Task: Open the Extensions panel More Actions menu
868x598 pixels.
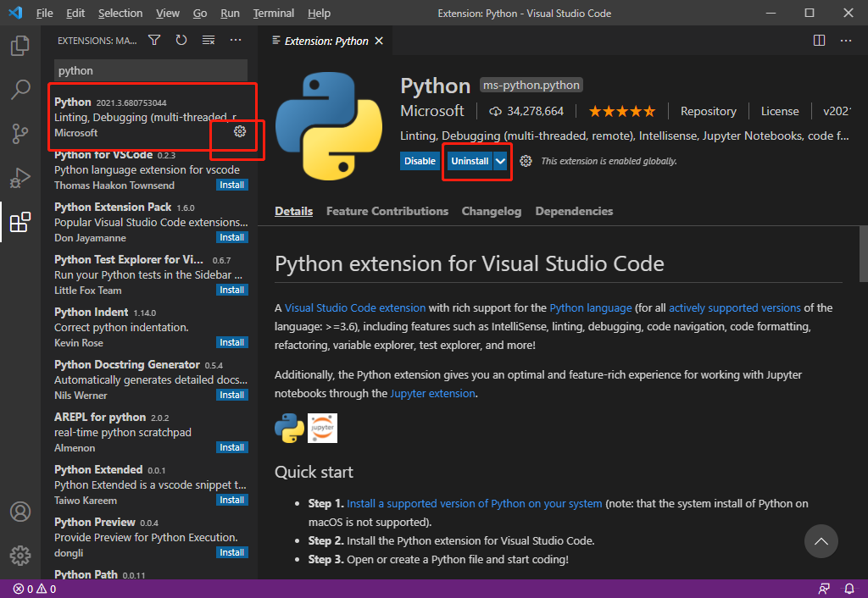Action: click(235, 39)
